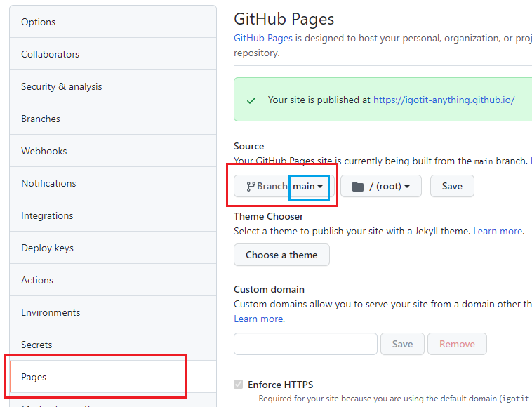Click Learn more about Jekyll themes
Image resolution: width=532 pixels, height=407 pixels.
point(498,231)
